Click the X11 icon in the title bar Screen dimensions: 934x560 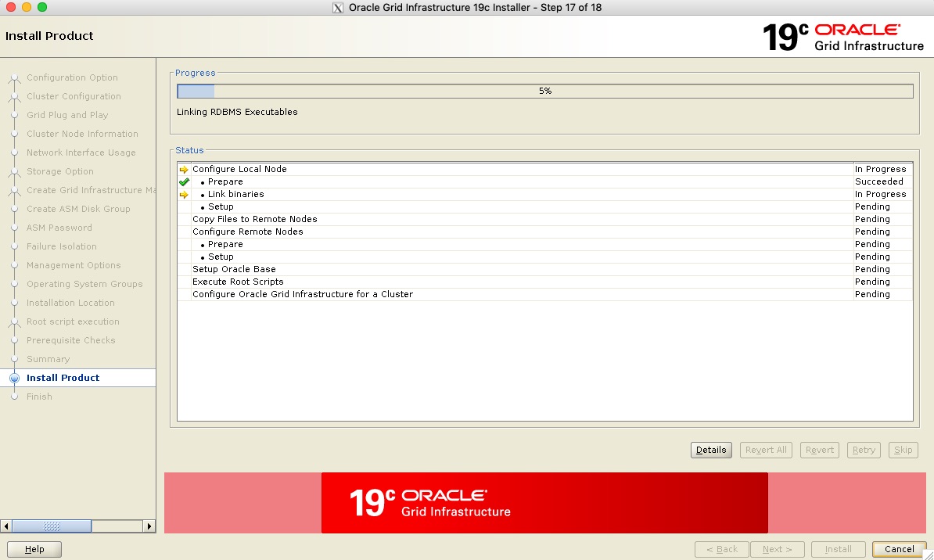(338, 8)
